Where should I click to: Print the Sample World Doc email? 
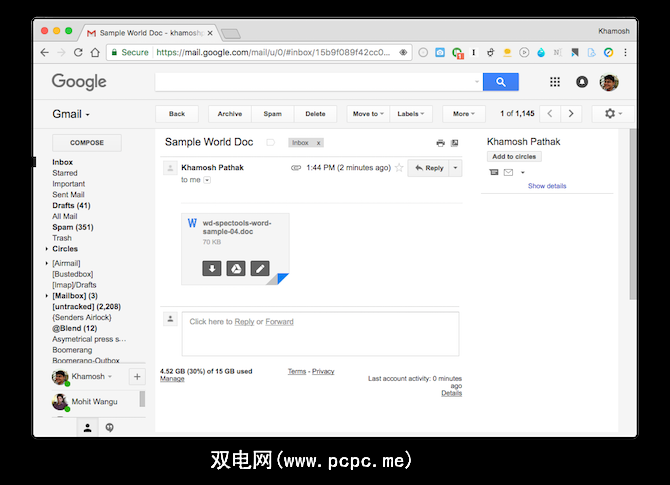[x=441, y=143]
